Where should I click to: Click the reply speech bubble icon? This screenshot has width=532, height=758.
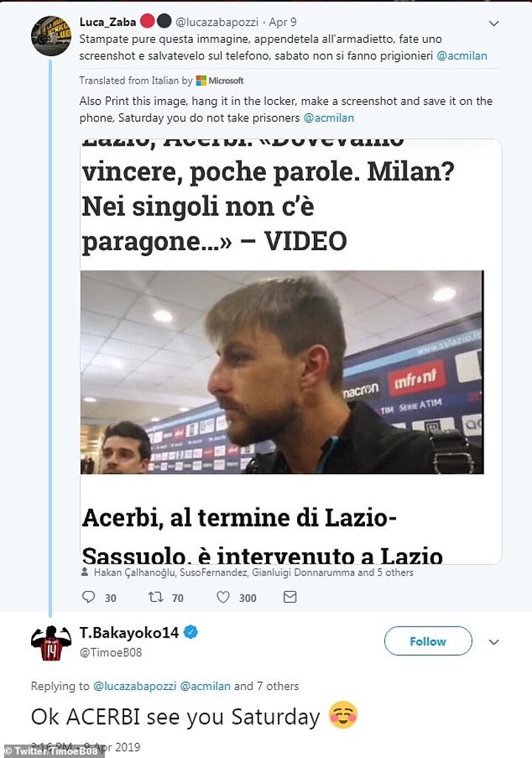(89, 597)
